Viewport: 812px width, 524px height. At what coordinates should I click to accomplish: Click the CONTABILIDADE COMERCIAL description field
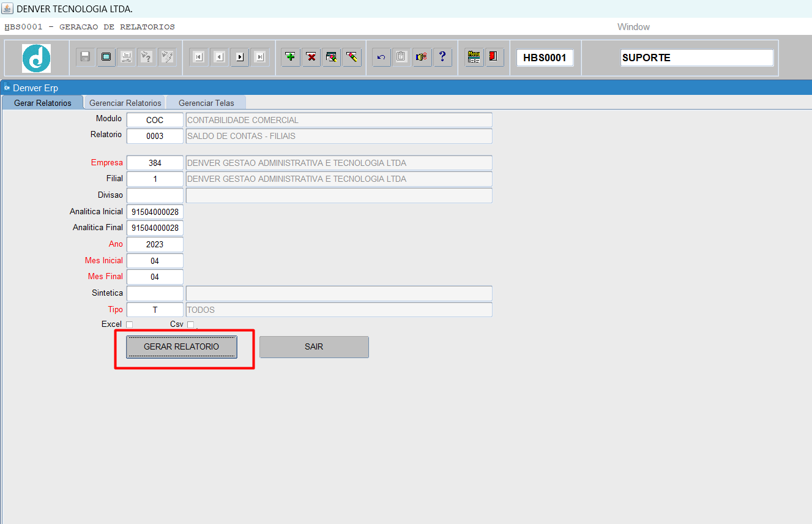[339, 120]
